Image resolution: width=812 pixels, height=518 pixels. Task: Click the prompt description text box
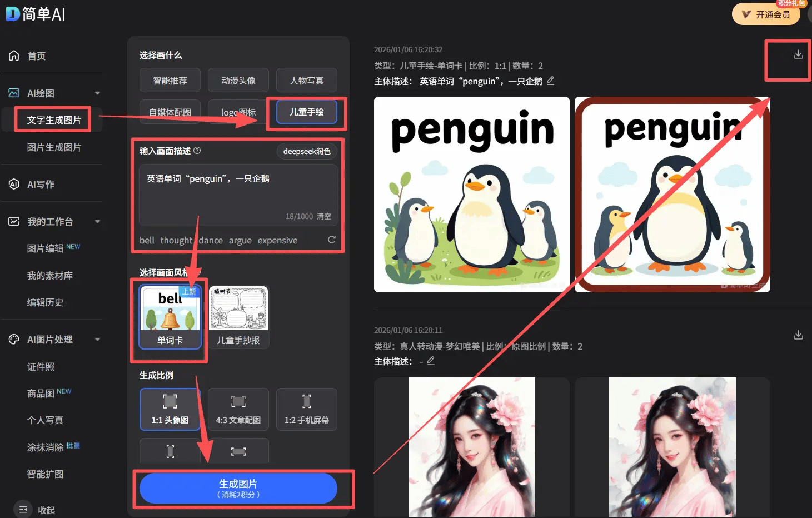238,192
